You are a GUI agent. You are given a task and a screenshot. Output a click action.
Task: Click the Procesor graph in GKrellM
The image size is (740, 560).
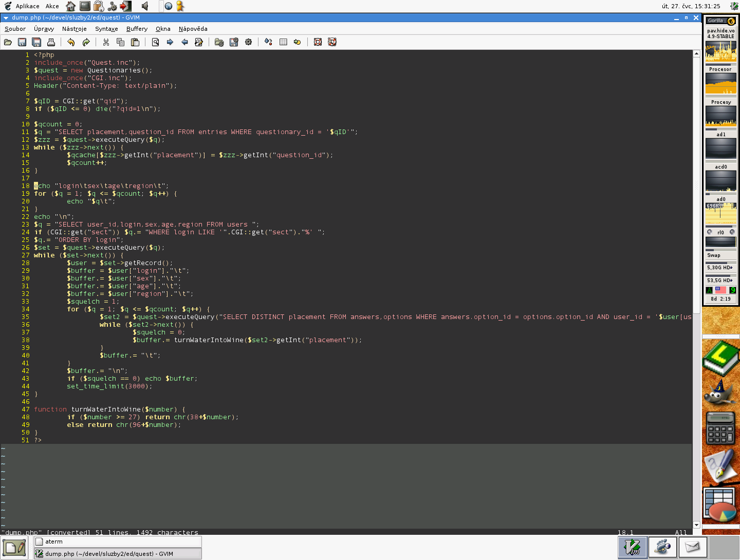pos(720,82)
